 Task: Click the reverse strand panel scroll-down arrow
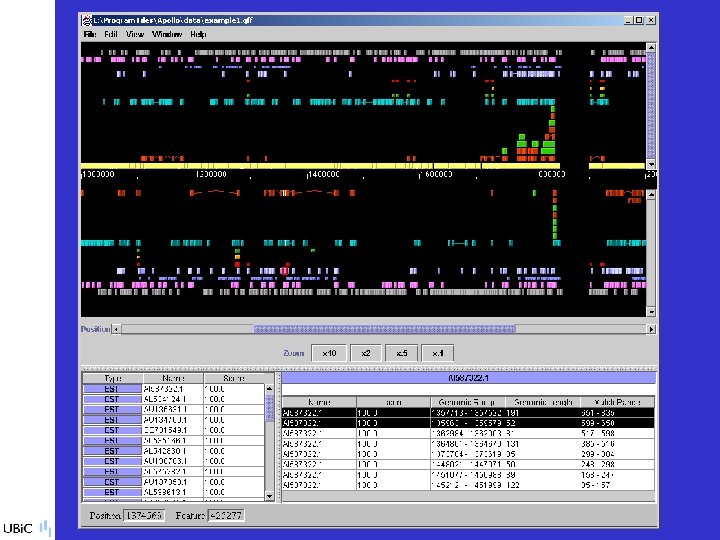click(x=651, y=312)
